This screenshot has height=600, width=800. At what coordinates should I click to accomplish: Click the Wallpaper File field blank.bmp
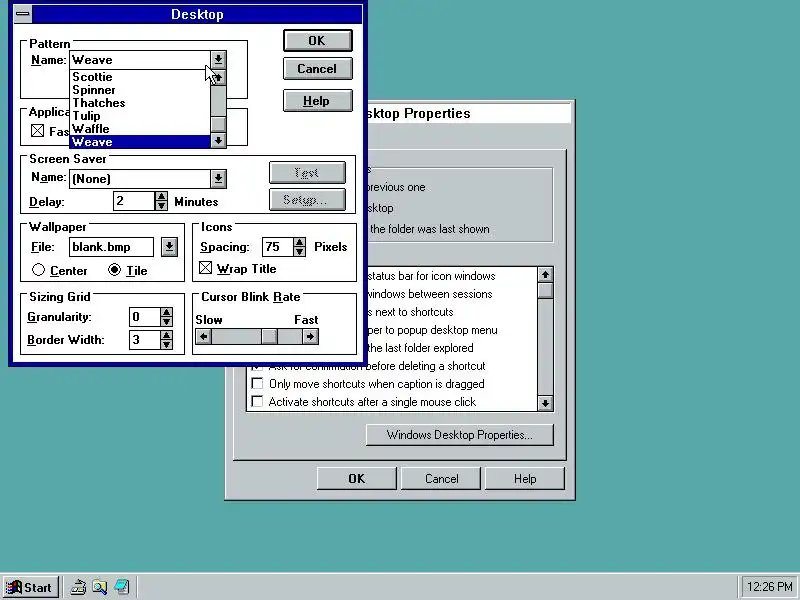click(x=111, y=247)
